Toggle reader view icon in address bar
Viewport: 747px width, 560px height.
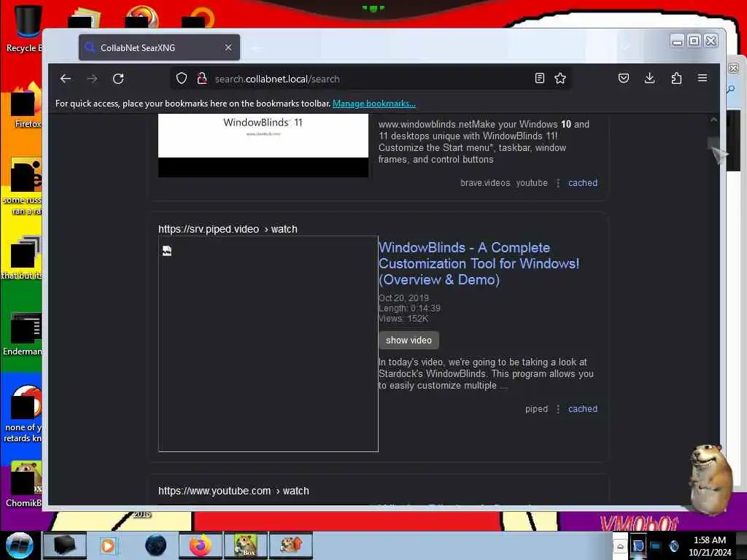click(539, 78)
